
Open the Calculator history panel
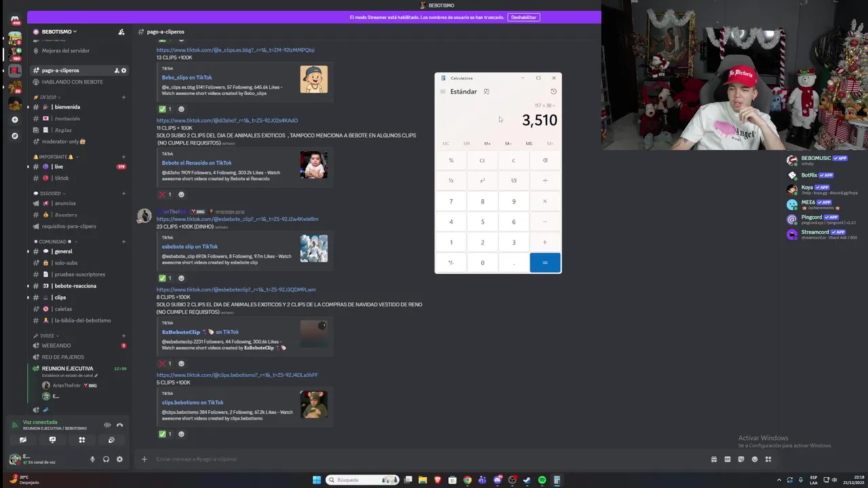[x=553, y=91]
